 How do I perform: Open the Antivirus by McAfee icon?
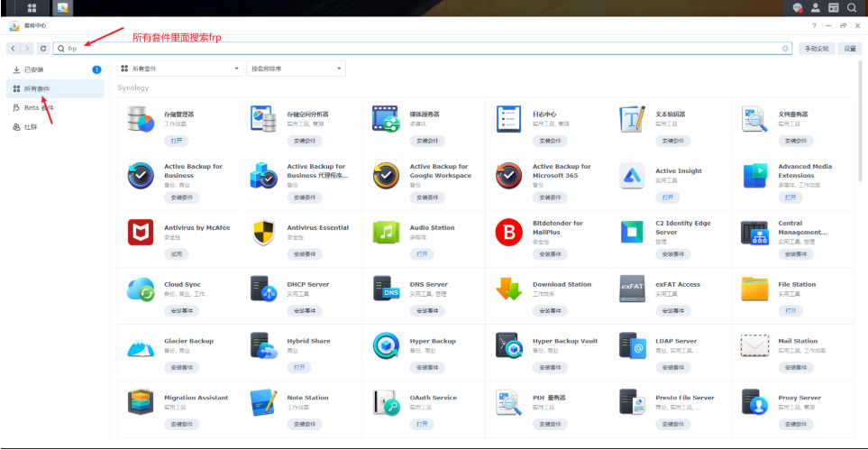[x=141, y=233]
